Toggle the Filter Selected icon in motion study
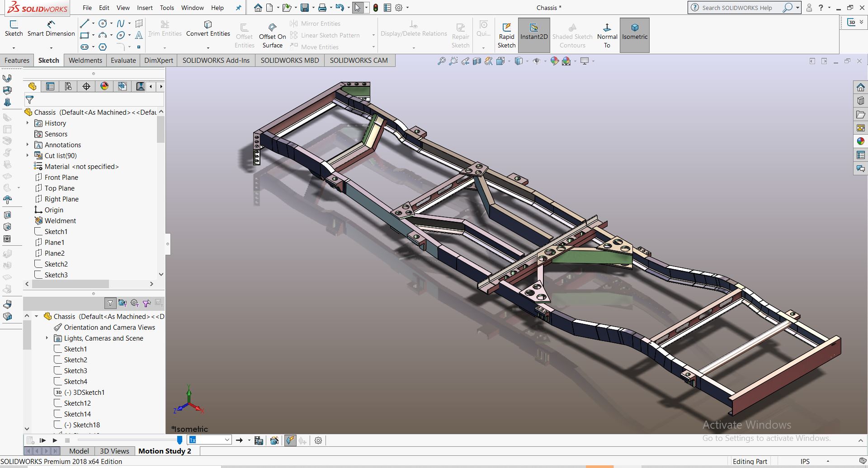This screenshot has height=468, width=868. 146,303
